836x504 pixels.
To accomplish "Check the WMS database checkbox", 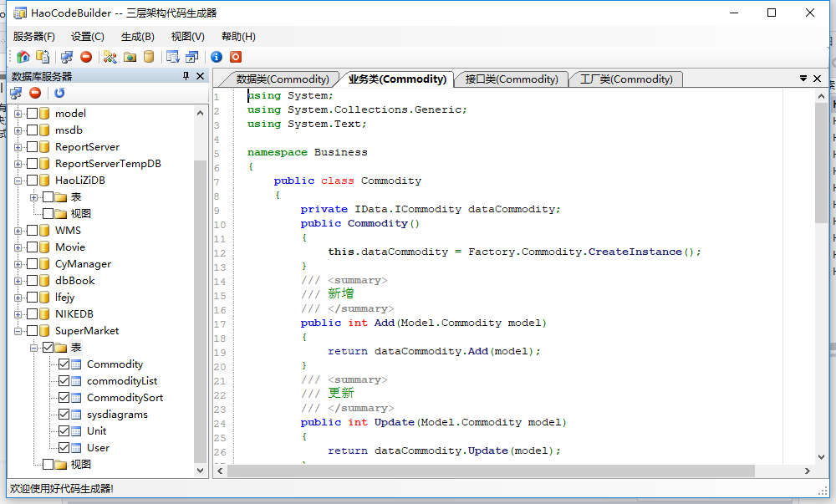I will (33, 231).
